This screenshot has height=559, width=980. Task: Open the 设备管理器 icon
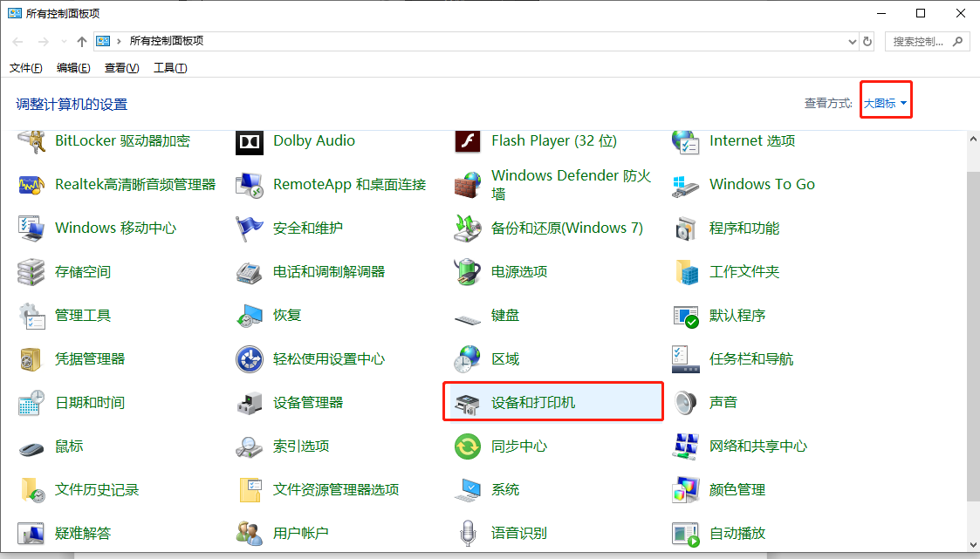point(249,404)
